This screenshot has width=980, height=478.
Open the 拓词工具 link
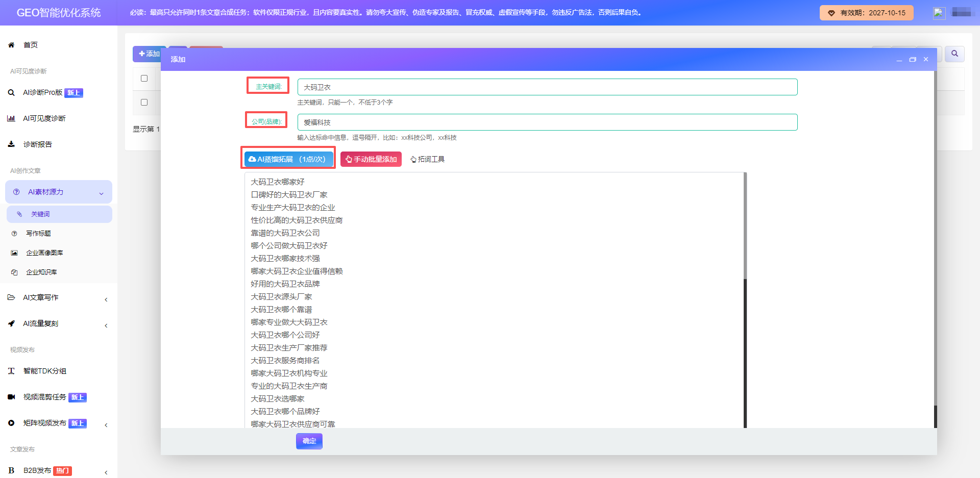pos(427,159)
